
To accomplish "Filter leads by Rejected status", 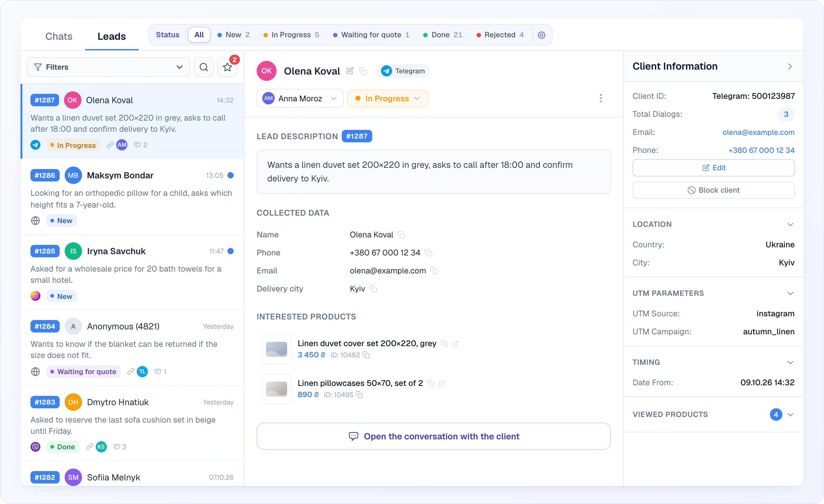I will tap(500, 35).
